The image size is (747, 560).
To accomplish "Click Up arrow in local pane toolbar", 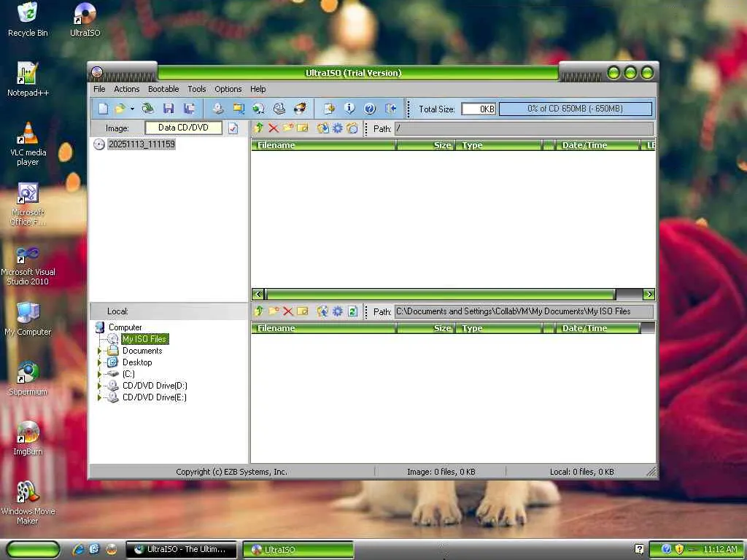I will pos(259,311).
